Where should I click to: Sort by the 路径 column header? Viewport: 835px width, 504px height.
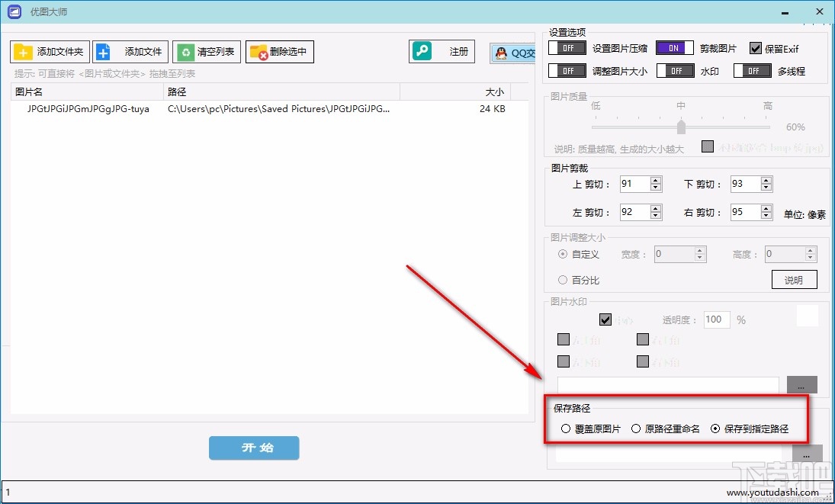(281, 92)
